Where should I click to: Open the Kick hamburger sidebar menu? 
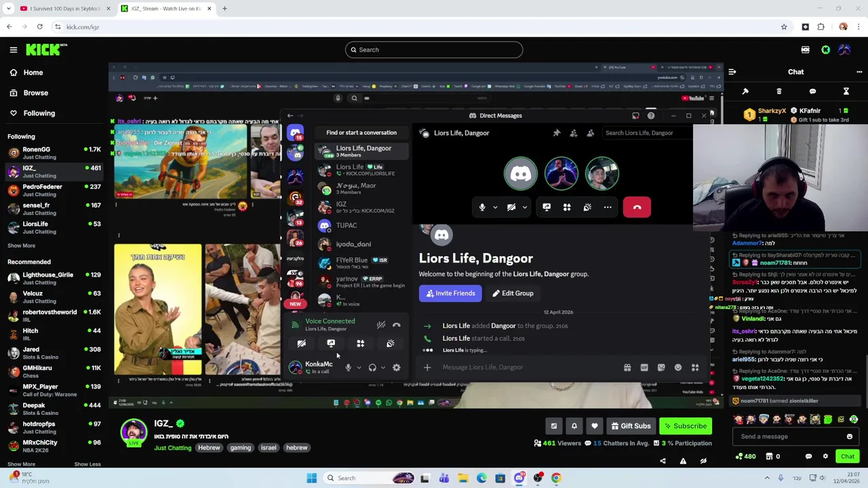(13, 49)
